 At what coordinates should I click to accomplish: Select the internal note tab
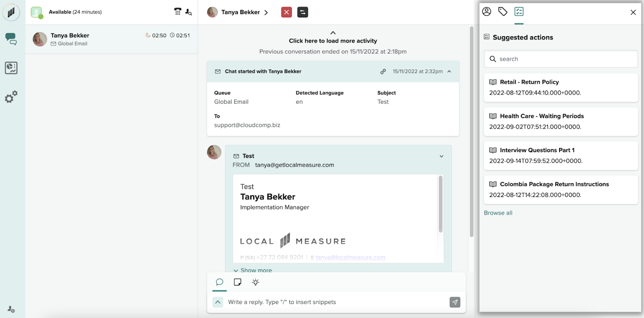(x=237, y=282)
